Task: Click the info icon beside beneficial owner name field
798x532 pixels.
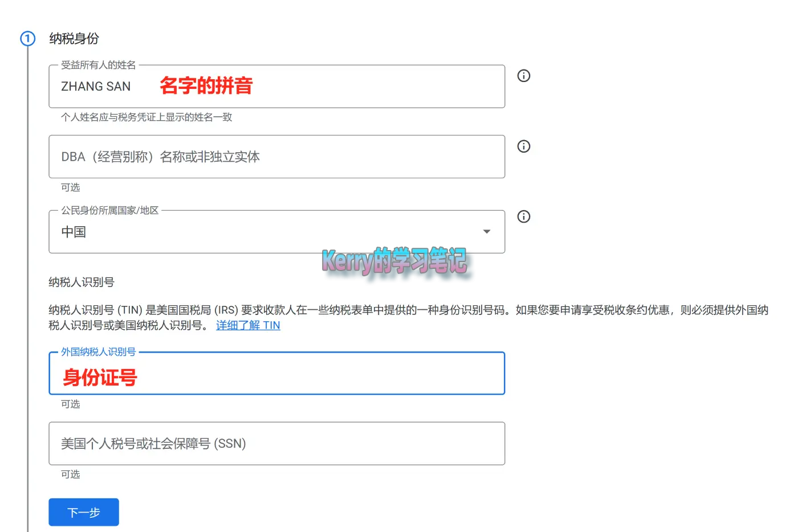Action: [523, 76]
